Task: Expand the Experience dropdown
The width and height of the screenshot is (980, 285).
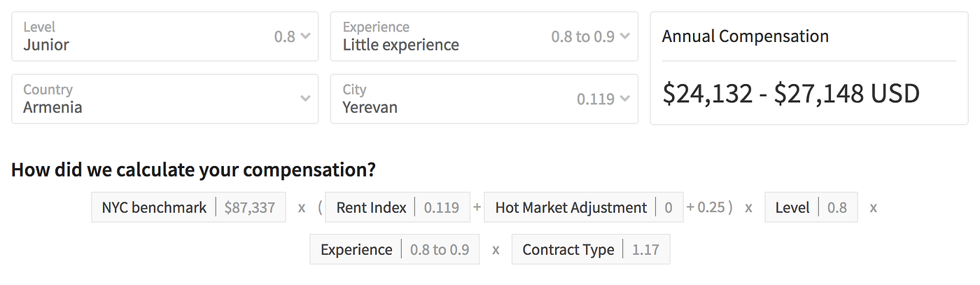Action: click(483, 36)
